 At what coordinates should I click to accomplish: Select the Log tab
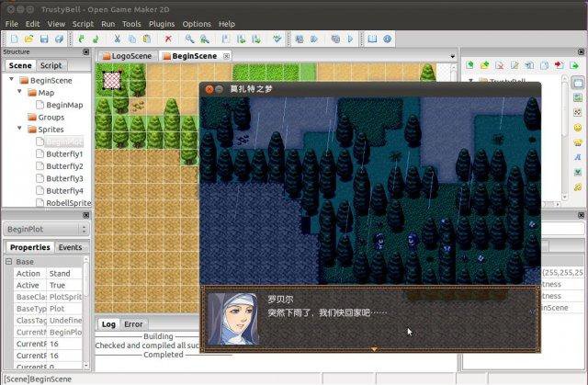pos(108,323)
